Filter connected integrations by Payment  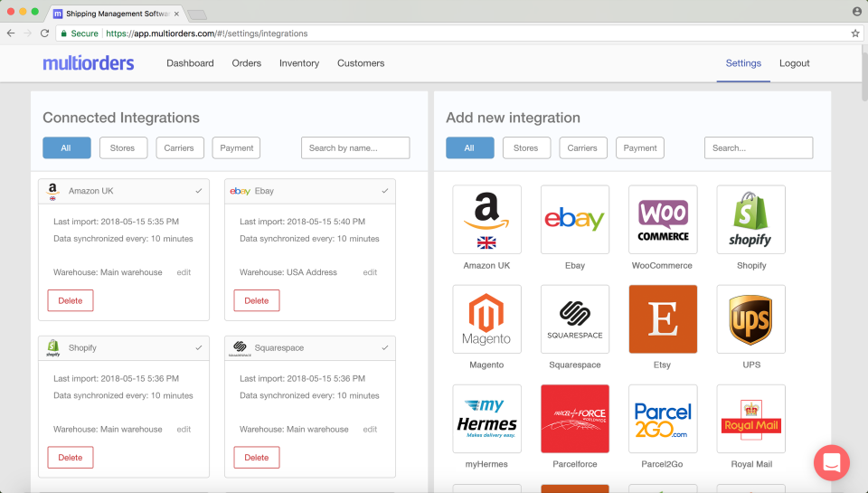[236, 148]
